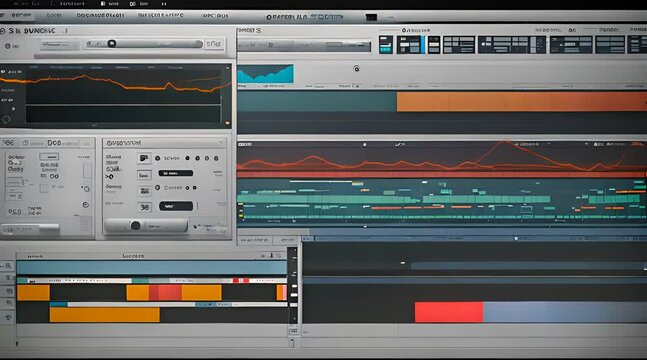Select the long orange clip on the bottom-left timeline's lowest track
This screenshot has width=647, height=360.
[104, 315]
